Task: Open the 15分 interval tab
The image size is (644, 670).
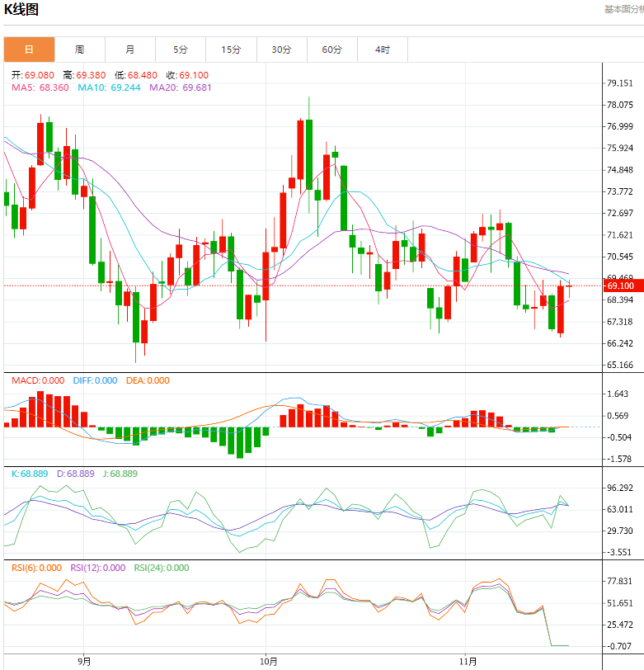Action: point(231,50)
